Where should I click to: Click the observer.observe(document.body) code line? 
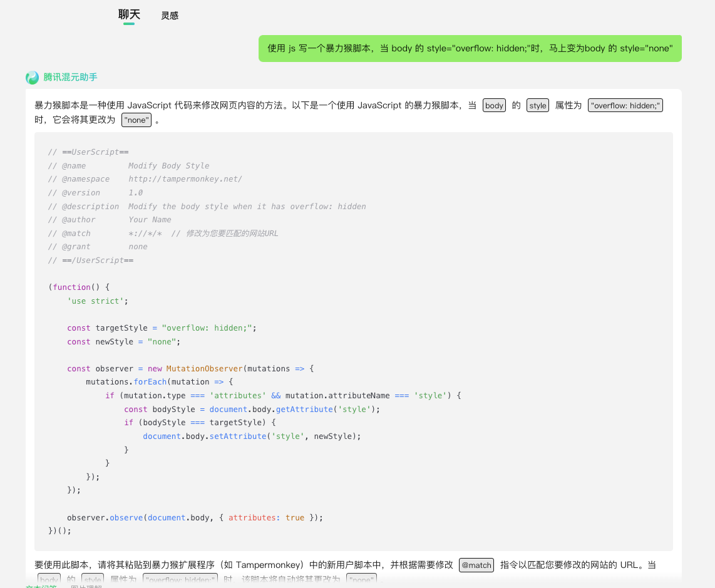(195, 518)
